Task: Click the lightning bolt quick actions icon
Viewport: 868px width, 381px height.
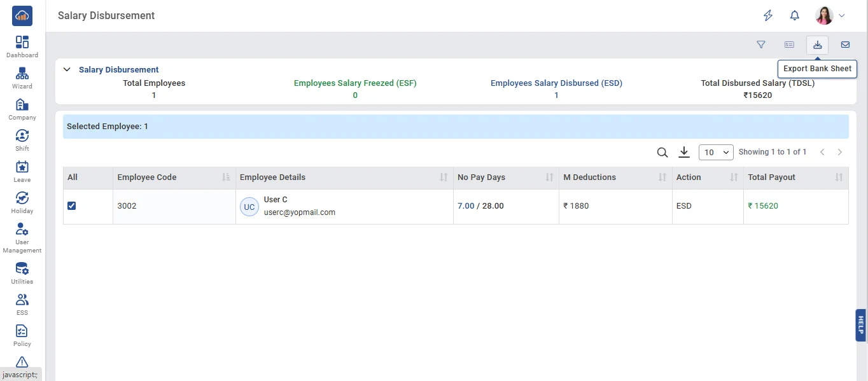Action: 767,16
